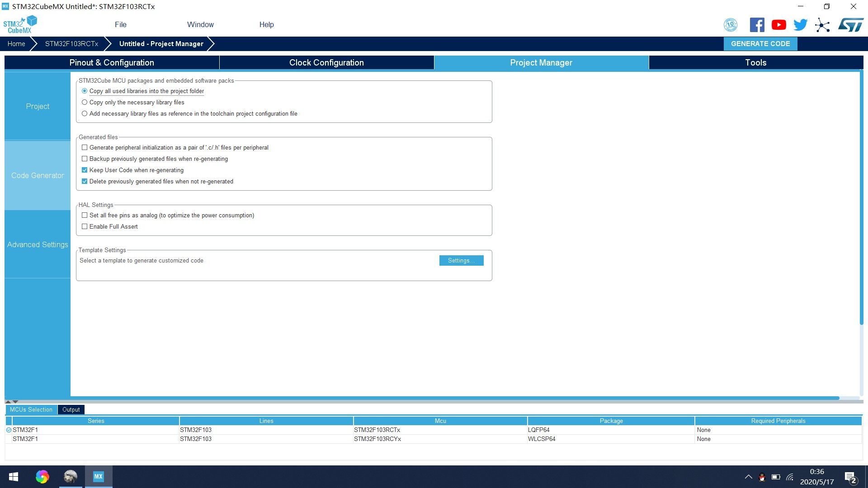The width and height of the screenshot is (868, 488).
Task: Open the ST Facebook page icon
Action: [x=757, y=25]
